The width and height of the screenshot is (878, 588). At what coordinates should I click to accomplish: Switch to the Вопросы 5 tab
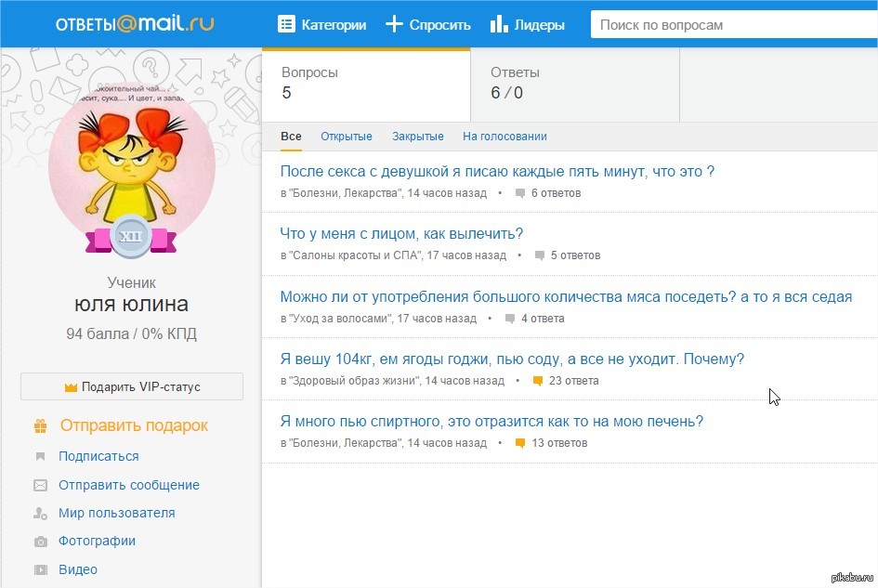coord(366,85)
